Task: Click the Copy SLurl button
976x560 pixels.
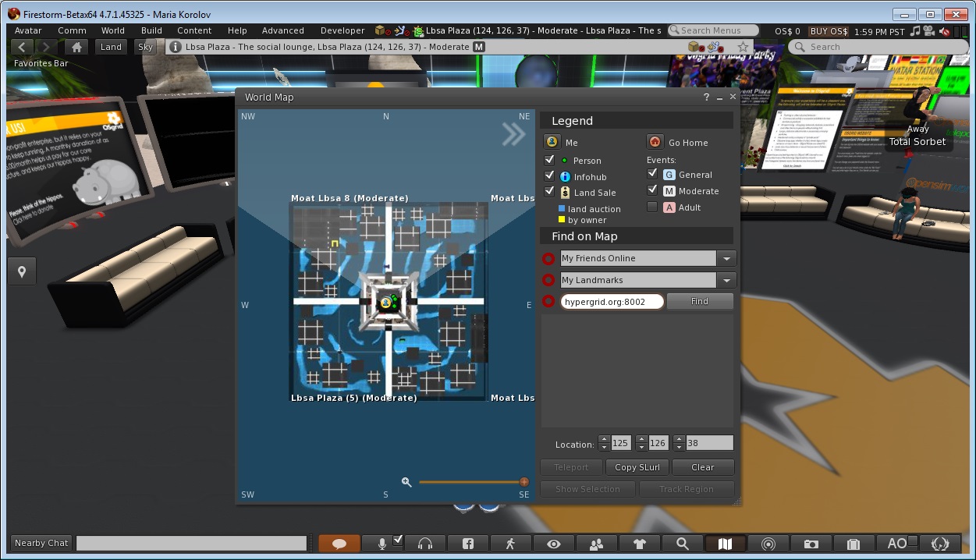Action: (x=637, y=467)
